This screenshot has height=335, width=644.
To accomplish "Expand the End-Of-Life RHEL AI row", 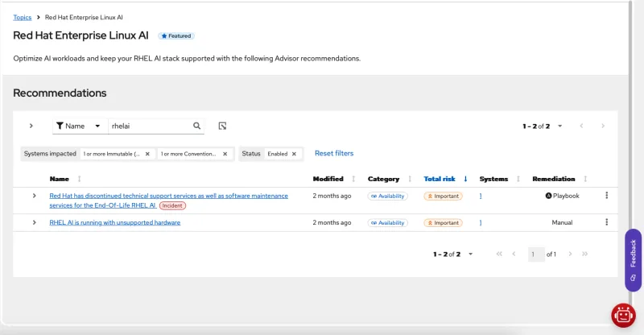I will [x=34, y=196].
